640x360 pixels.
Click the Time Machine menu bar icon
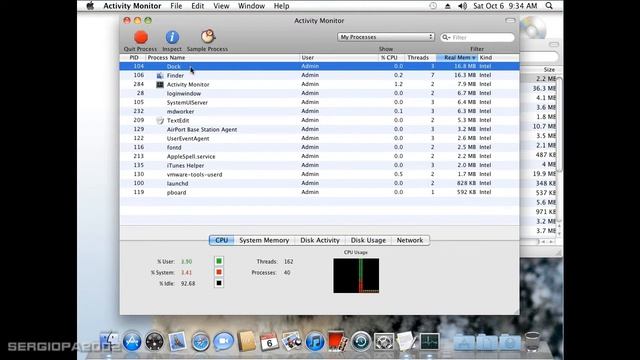(x=433, y=6)
